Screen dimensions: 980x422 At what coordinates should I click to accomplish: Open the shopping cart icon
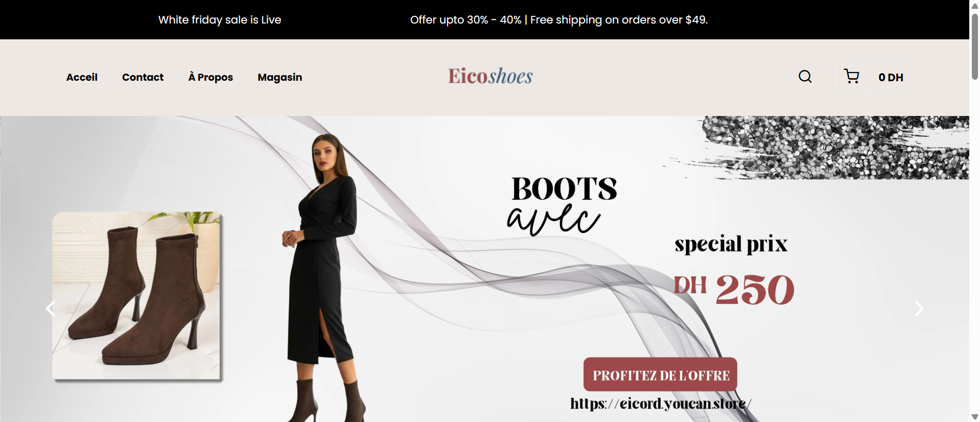[x=851, y=77]
